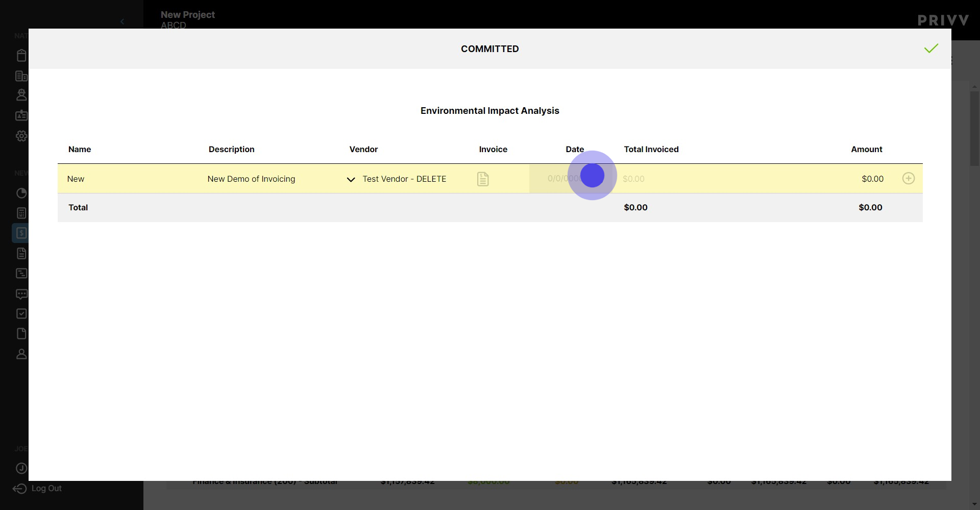
Task: Select the Amount $0.00 cell in New row
Action: [872, 179]
